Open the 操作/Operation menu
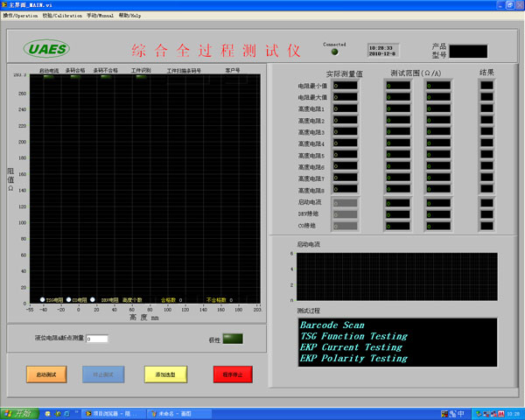 [x=20, y=16]
